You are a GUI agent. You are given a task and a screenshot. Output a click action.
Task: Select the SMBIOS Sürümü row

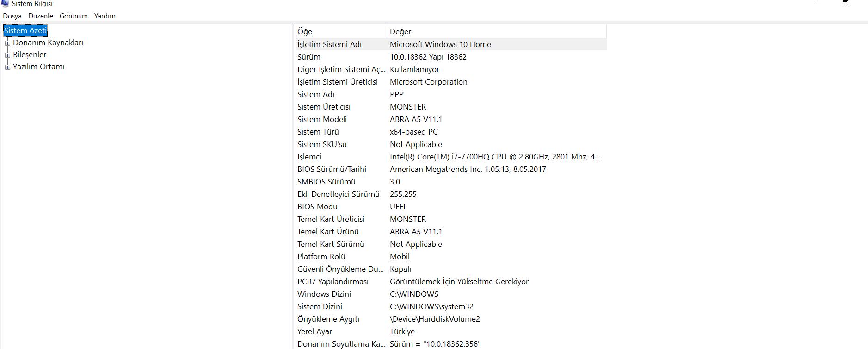click(x=450, y=182)
